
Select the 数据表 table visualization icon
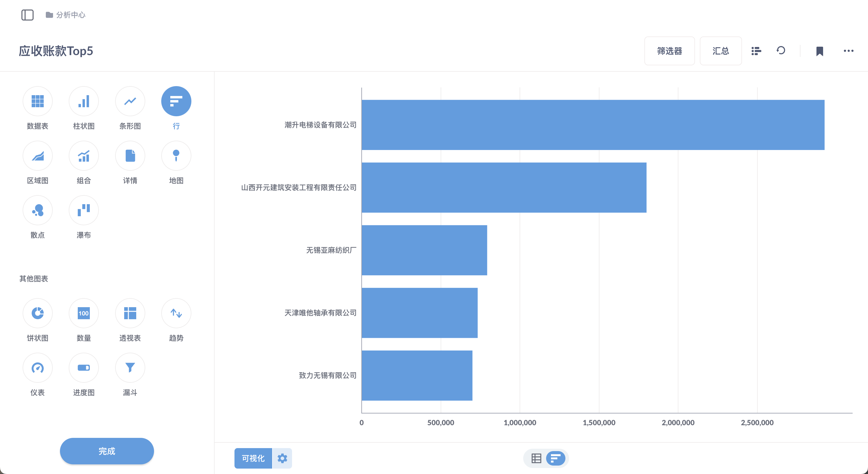[37, 101]
